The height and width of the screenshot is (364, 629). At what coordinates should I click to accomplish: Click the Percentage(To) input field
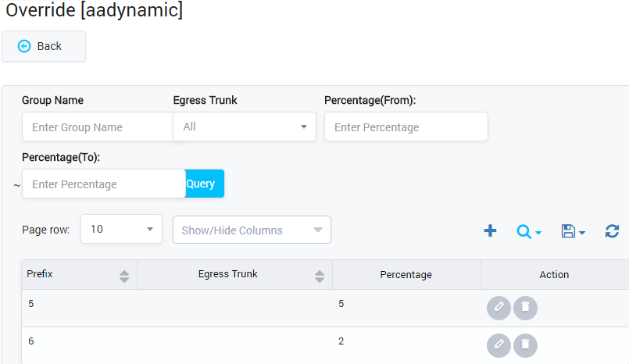103,184
